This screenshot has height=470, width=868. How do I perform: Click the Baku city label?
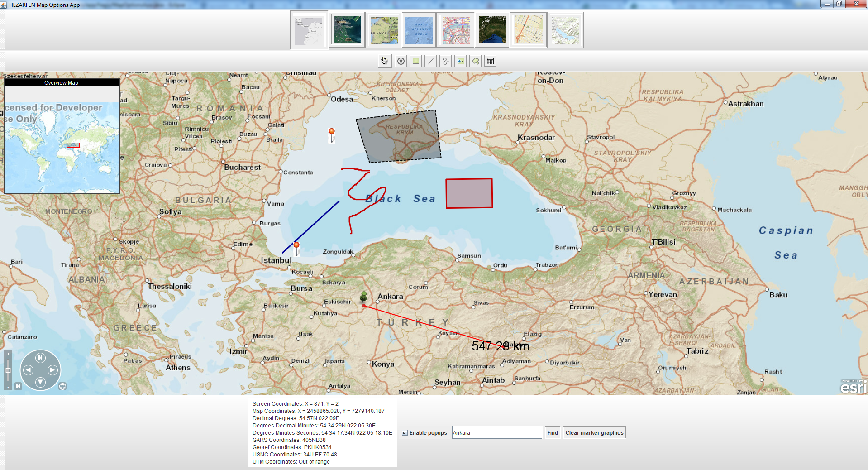[778, 295]
